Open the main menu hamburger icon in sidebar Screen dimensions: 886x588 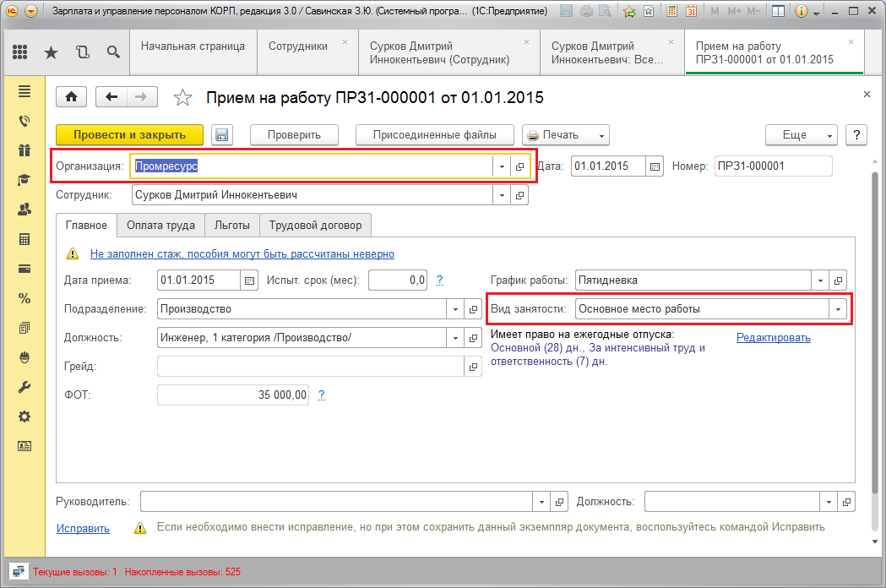click(24, 91)
